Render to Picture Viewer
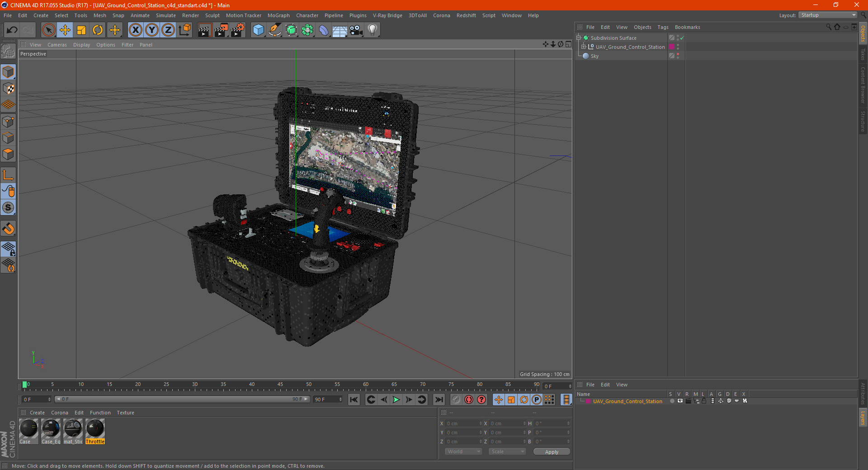 pos(221,30)
